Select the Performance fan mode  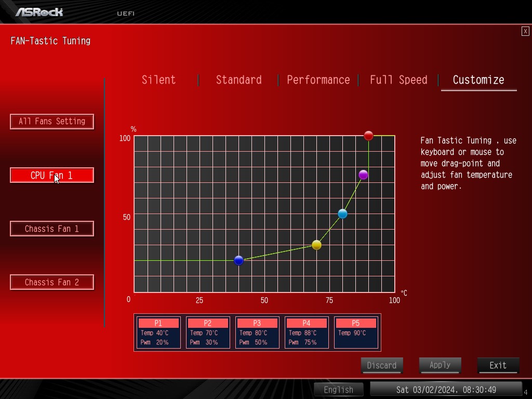[x=318, y=80]
